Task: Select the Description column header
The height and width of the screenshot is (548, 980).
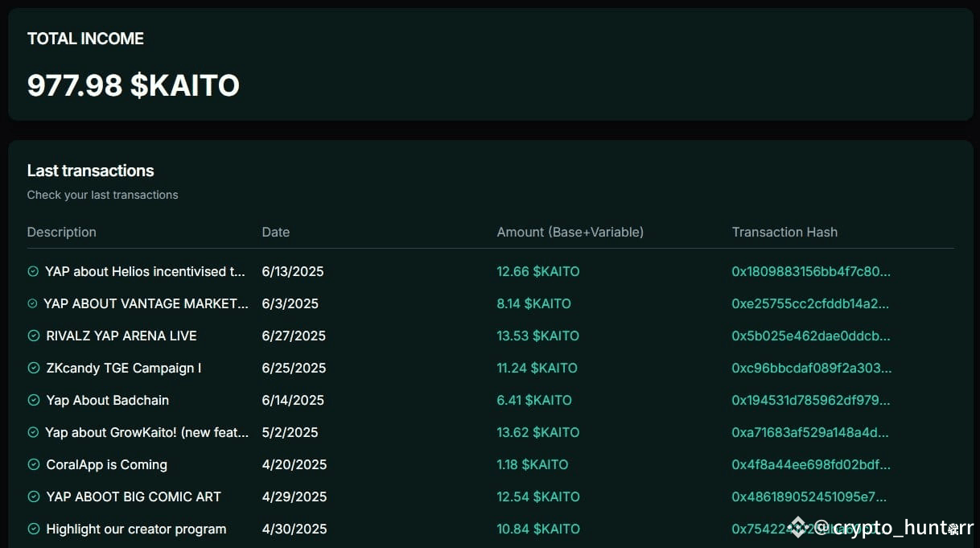Action: click(62, 232)
